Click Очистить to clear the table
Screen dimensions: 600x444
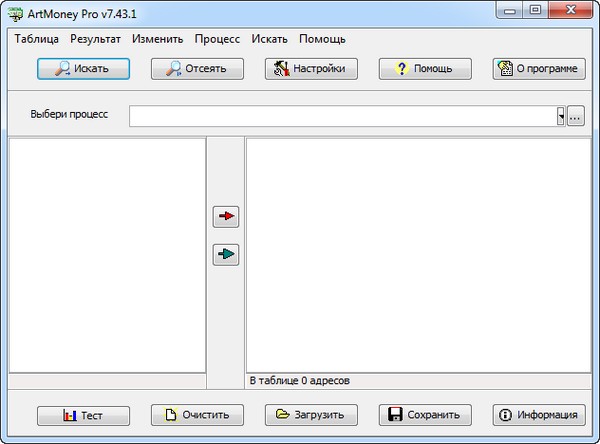click(197, 415)
